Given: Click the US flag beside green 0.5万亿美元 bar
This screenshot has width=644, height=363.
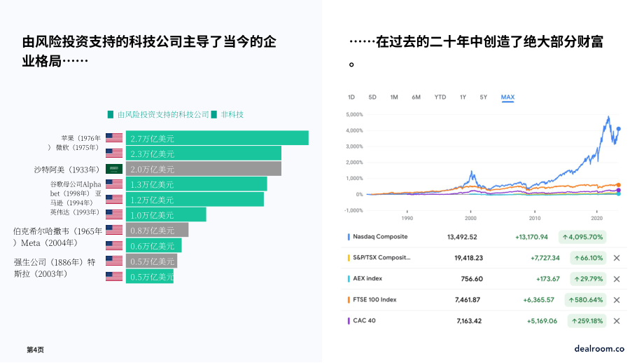Looking at the screenshot, I should 114,276.
